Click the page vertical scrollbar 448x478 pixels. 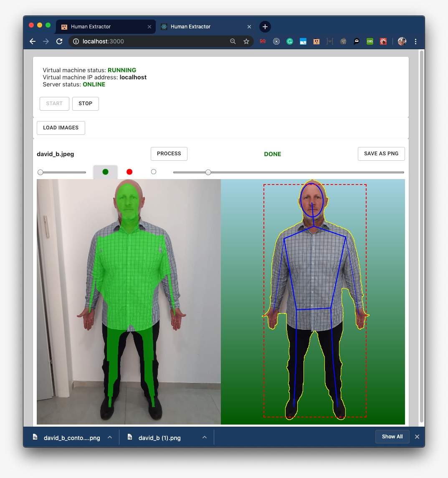[x=422, y=236]
